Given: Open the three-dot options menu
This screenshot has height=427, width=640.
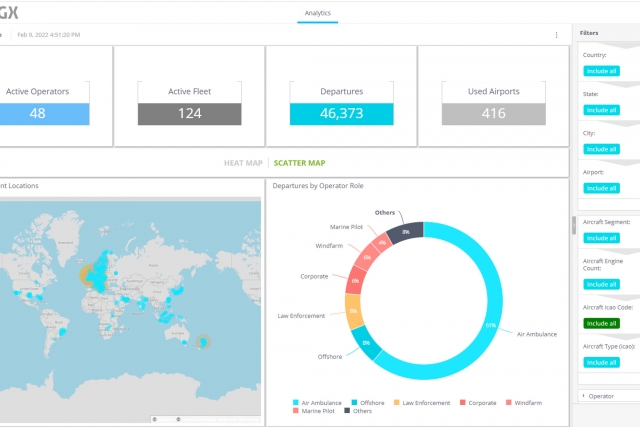Looking at the screenshot, I should point(556,35).
